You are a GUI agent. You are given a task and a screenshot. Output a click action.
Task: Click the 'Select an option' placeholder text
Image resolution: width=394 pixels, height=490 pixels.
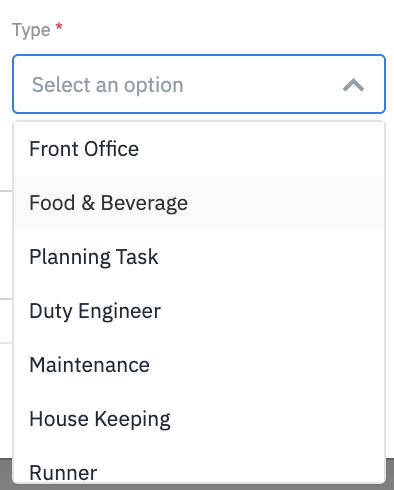107,85
